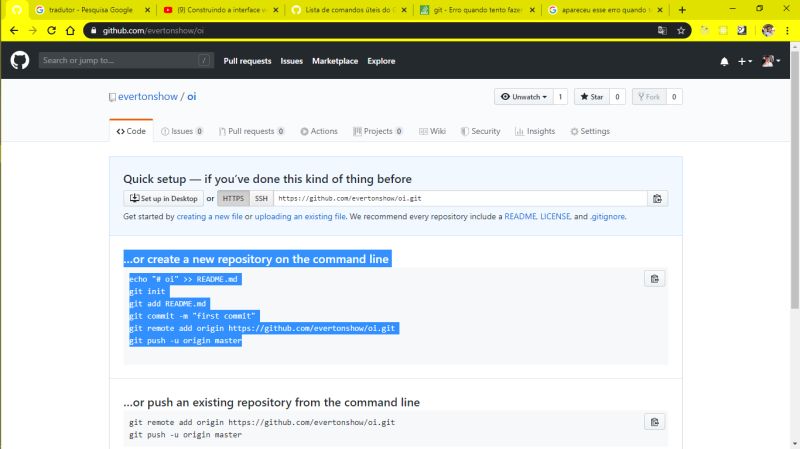Close the Lista de comandos tab
The image size is (800, 449).
click(404, 10)
